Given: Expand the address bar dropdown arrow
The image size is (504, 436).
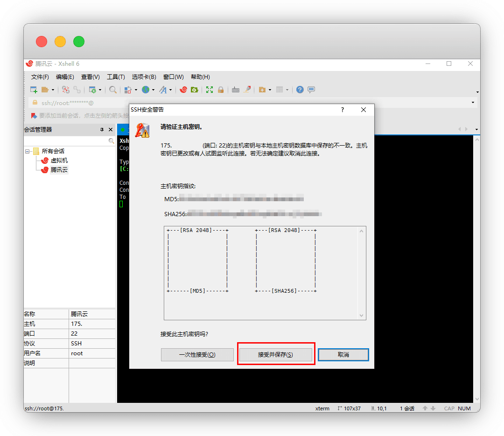Looking at the screenshot, I should tap(473, 103).
